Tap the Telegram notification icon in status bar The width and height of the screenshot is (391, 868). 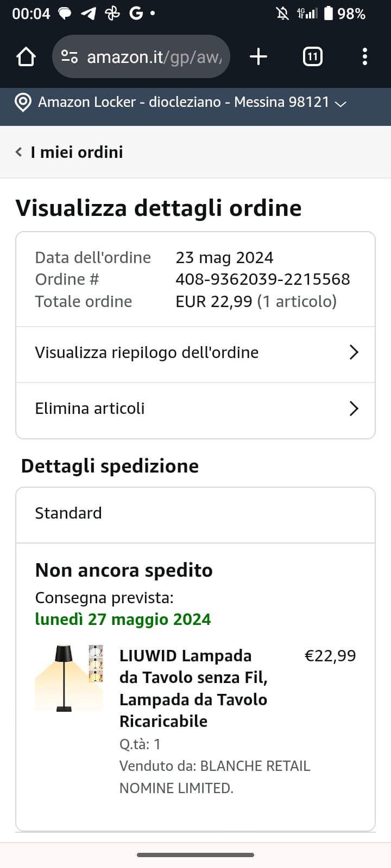(88, 14)
